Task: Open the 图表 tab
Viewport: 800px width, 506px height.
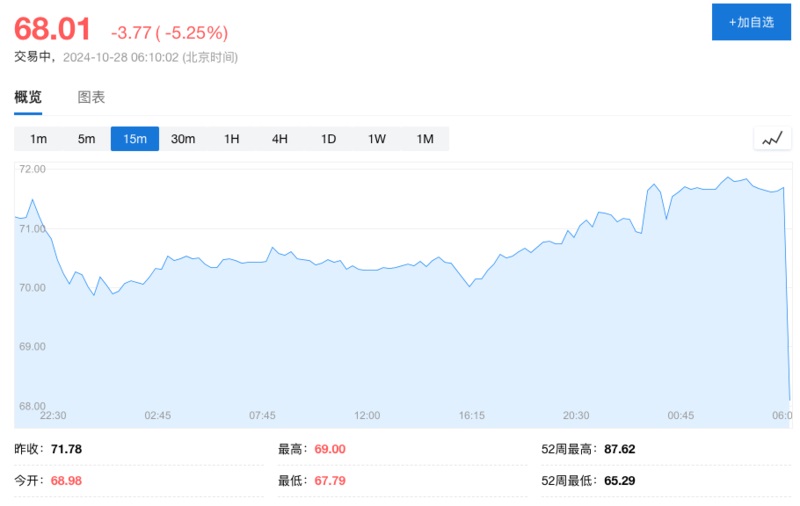Action: coord(91,97)
